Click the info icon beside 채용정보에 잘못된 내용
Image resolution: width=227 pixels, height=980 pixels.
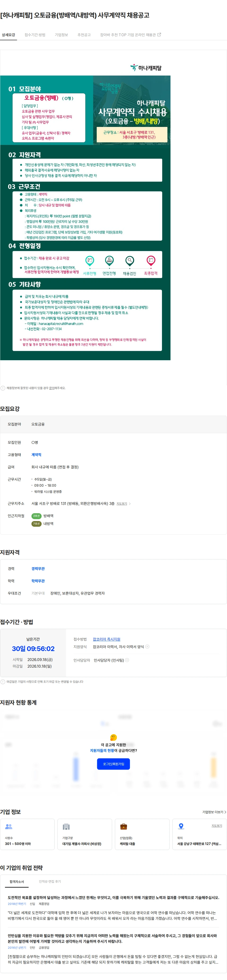pos(3,388)
